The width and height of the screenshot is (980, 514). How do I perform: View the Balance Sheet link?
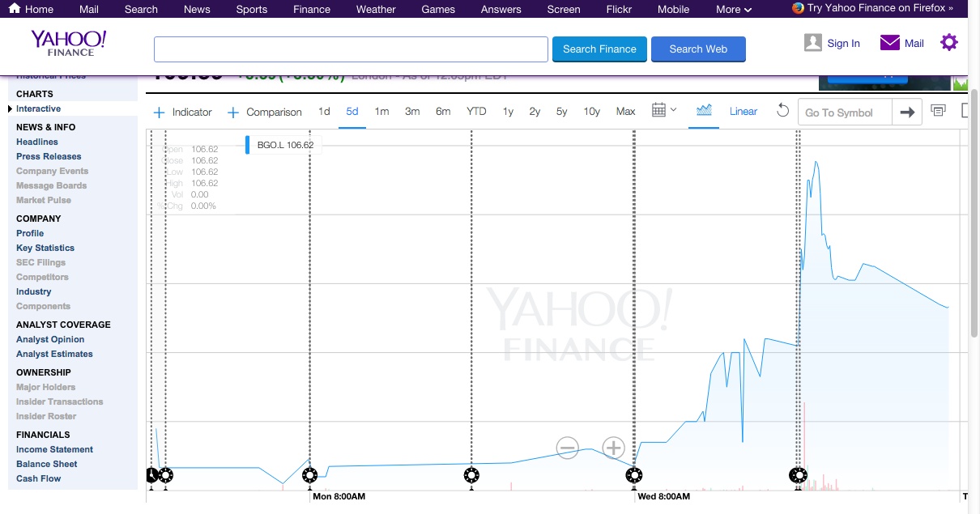tap(47, 464)
